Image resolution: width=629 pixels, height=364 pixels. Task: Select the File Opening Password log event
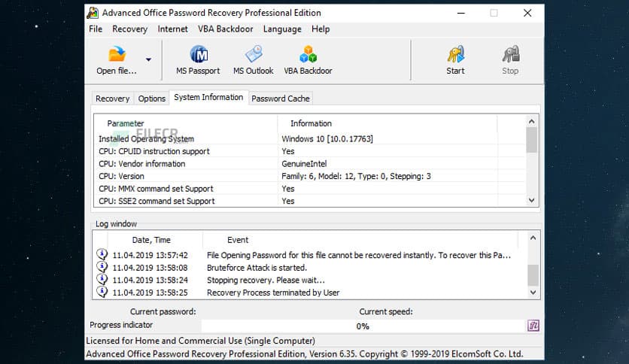coord(359,255)
